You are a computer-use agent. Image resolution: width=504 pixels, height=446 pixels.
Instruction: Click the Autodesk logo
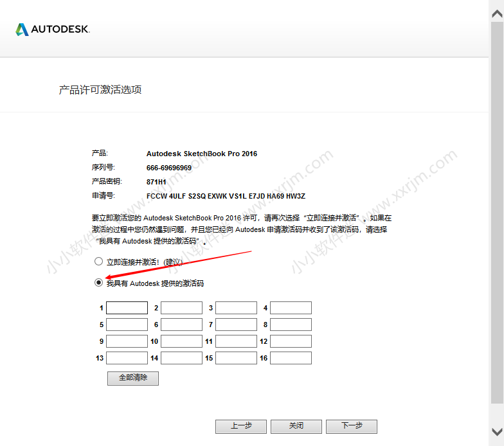click(x=53, y=30)
